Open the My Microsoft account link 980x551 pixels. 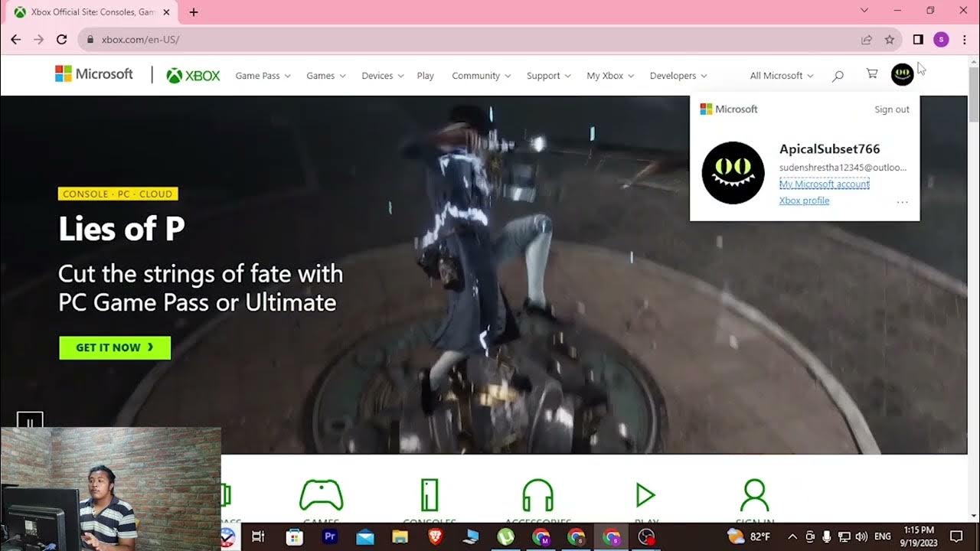coord(825,184)
